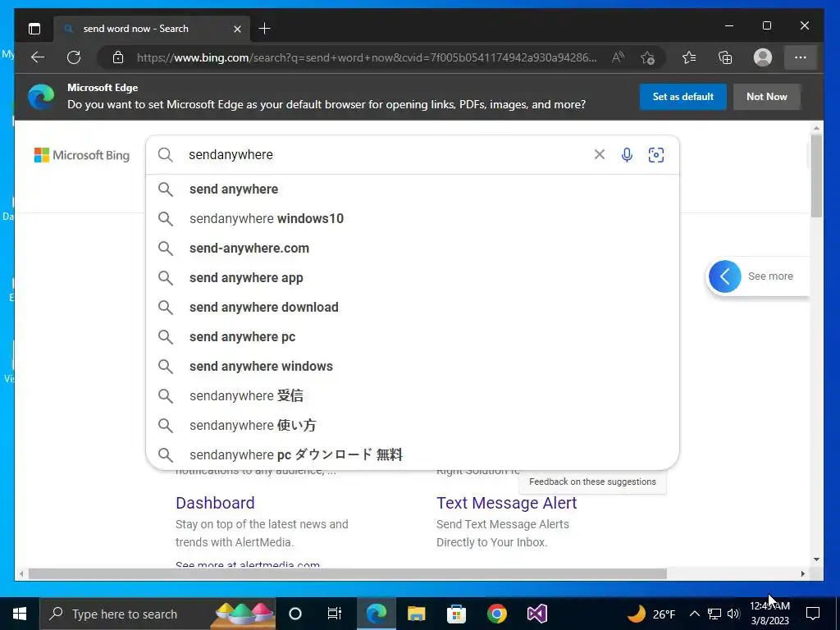This screenshot has height=630, width=840.
Task: Open the notifications action center icon
Action: pos(813,614)
